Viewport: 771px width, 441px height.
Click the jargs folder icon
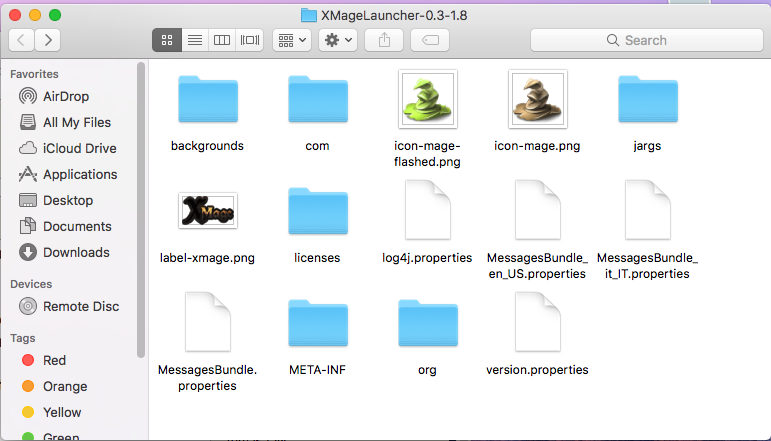(647, 100)
